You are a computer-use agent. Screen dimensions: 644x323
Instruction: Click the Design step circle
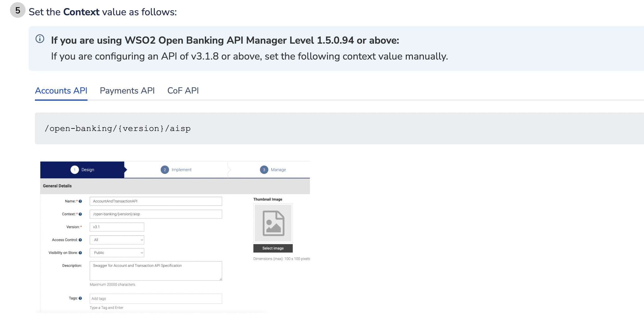[74, 170]
